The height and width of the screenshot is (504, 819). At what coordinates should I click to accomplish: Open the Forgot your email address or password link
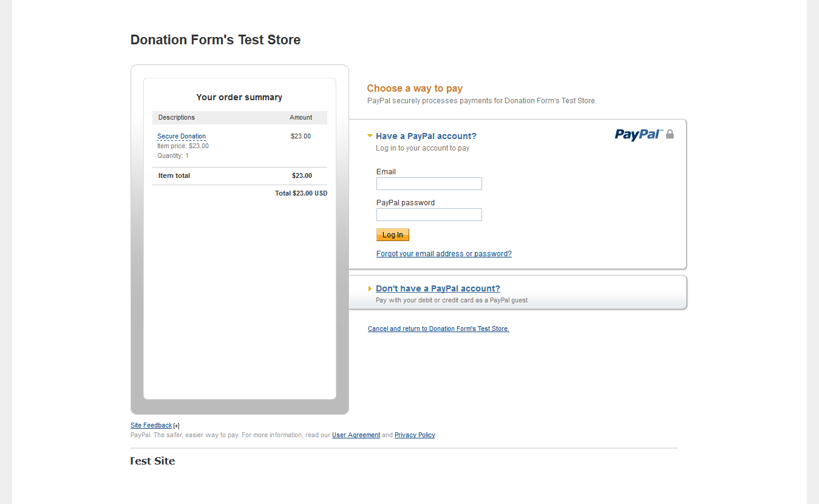(x=444, y=253)
